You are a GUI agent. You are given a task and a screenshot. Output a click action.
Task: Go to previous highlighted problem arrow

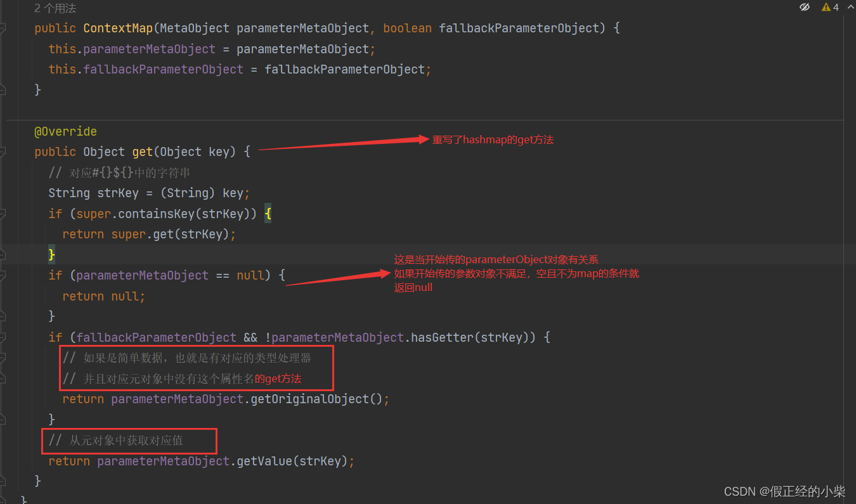850,8
